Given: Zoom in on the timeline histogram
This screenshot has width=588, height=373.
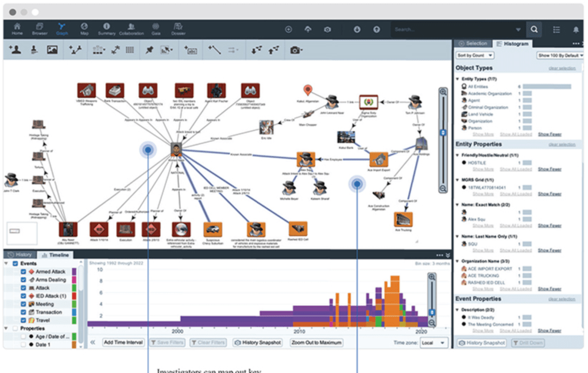Looking at the screenshot, I should (x=432, y=277).
